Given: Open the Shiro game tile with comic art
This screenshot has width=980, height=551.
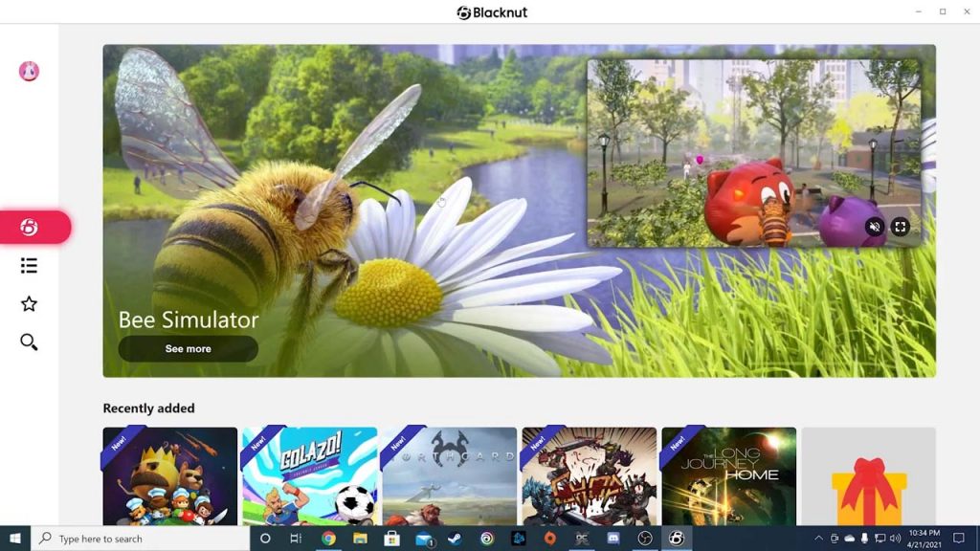Looking at the screenshot, I should pos(590,476).
